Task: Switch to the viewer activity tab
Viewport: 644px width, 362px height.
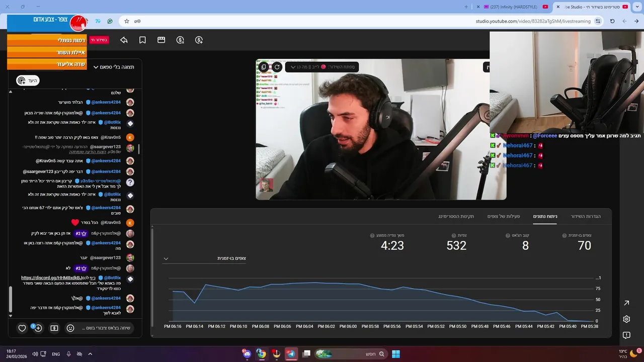Action: click(504, 216)
